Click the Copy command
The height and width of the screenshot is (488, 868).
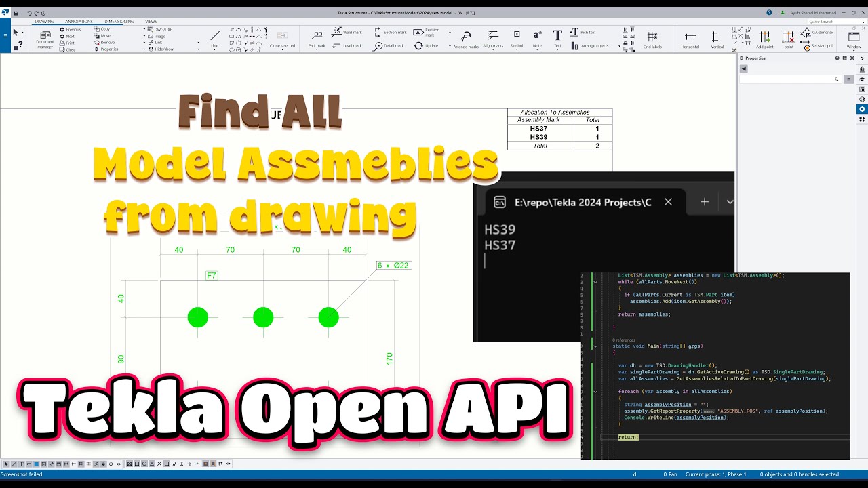(102, 29)
